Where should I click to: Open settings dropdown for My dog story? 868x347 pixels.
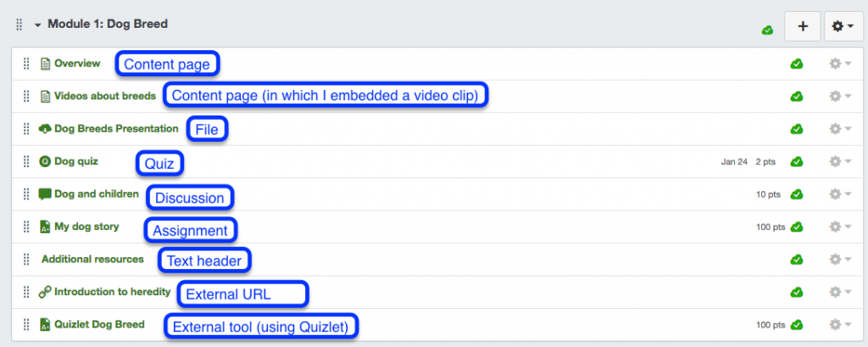[x=840, y=227]
